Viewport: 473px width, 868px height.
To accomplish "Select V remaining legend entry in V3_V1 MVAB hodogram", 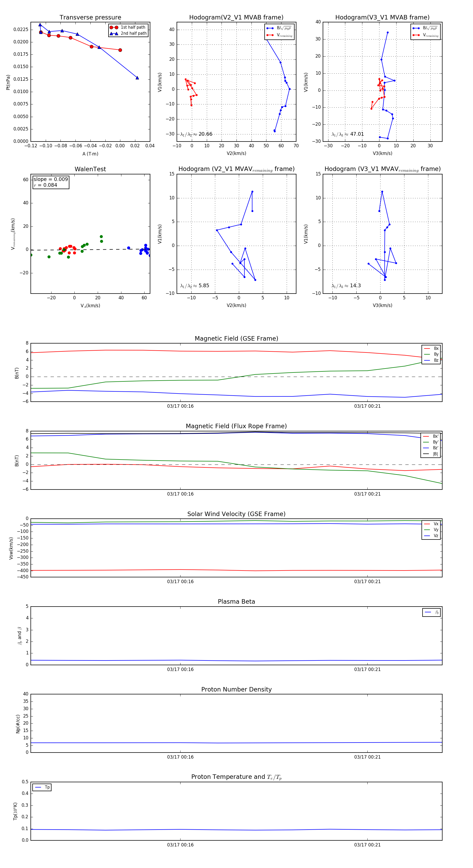I will point(425,35).
